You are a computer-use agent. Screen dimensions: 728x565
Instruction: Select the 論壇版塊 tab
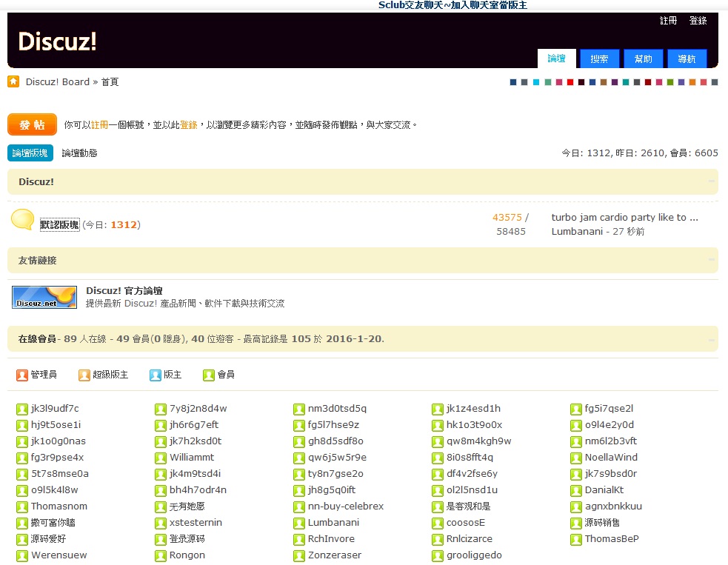click(x=30, y=153)
